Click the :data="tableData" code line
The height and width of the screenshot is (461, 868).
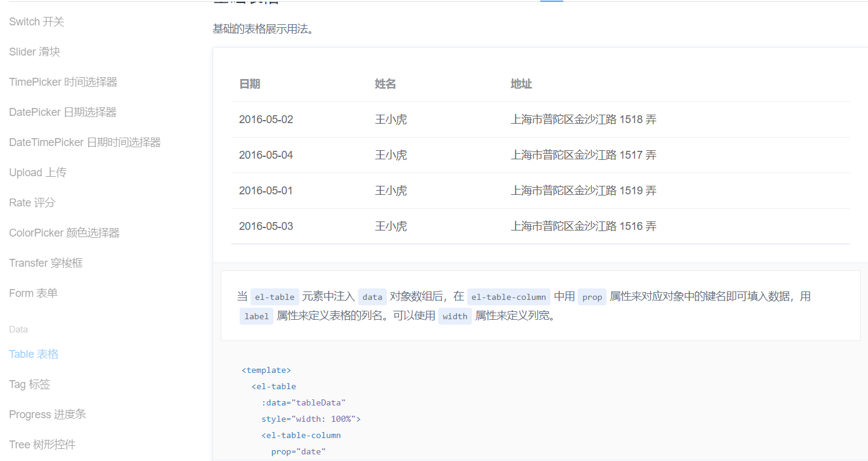point(303,402)
